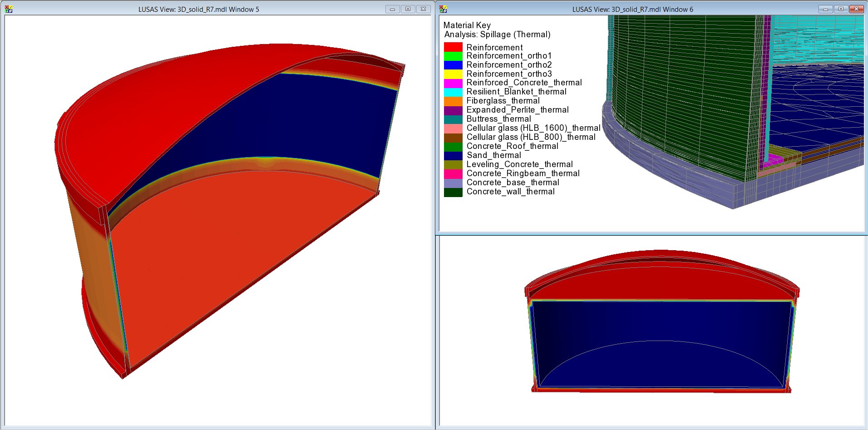Click the dark green Concrete_wall_thermal swatch

click(453, 192)
